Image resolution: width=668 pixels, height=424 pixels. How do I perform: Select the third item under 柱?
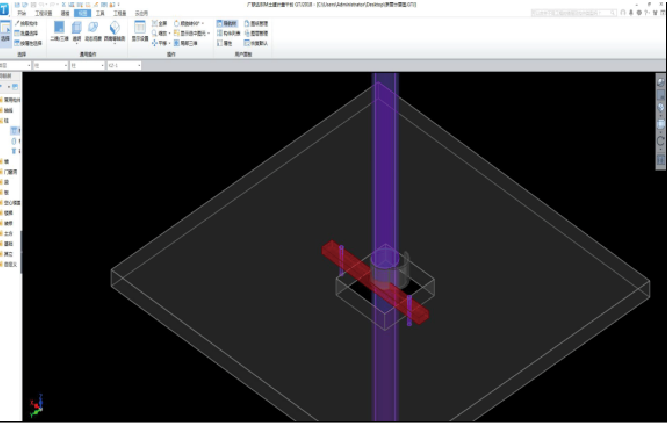coord(15,151)
